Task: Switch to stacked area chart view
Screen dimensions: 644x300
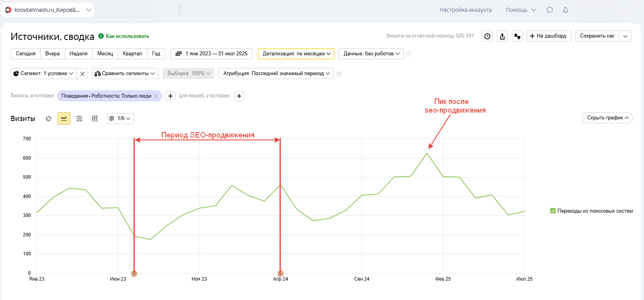Action: point(79,119)
